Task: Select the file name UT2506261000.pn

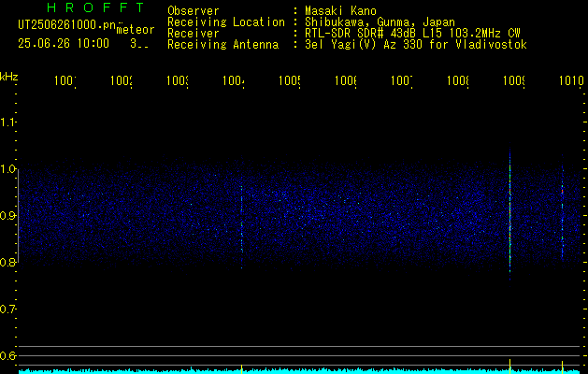Action: (x=66, y=25)
